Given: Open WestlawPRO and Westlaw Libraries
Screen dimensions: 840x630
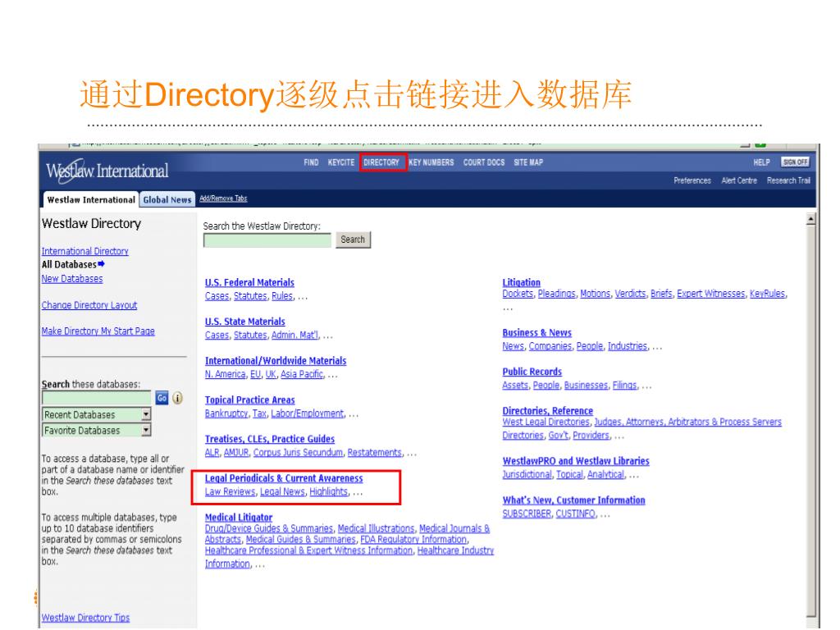Looking at the screenshot, I should 576,461.
